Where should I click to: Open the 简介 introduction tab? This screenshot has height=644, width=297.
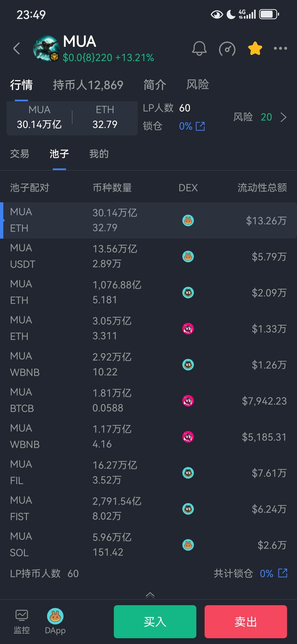coord(155,85)
